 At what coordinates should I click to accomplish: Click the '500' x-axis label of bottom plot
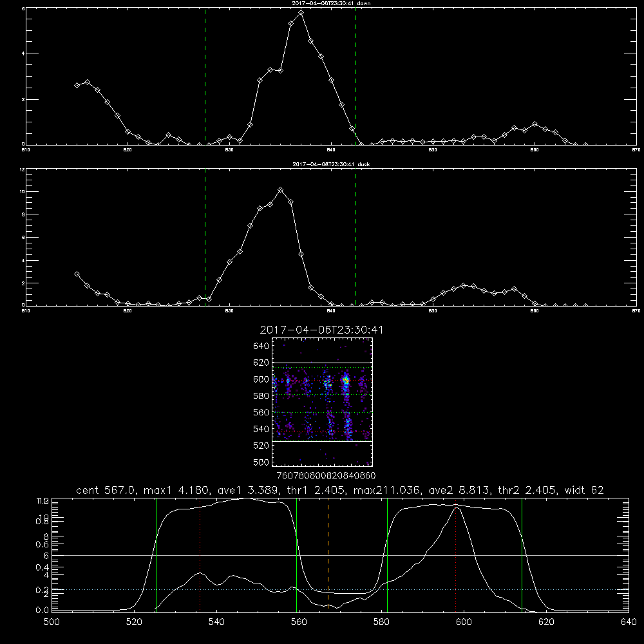(52, 622)
